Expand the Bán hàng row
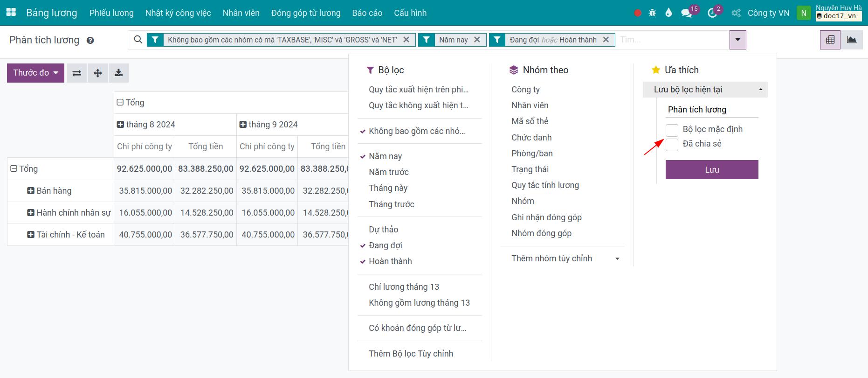 31,191
